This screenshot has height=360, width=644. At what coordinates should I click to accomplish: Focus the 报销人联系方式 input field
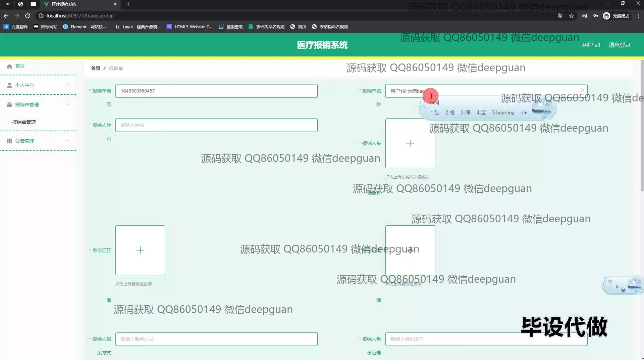[x=216, y=339]
